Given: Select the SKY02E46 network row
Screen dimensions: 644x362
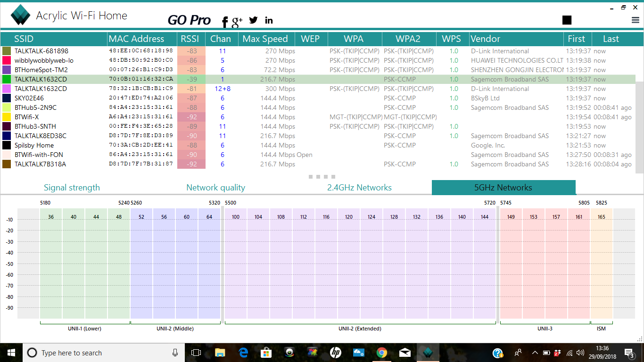Looking at the screenshot, I should [x=29, y=98].
